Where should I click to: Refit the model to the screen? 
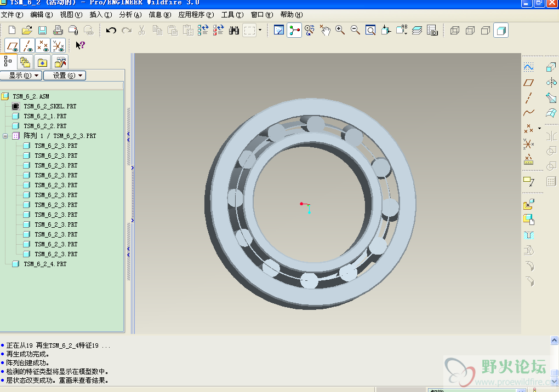point(370,30)
